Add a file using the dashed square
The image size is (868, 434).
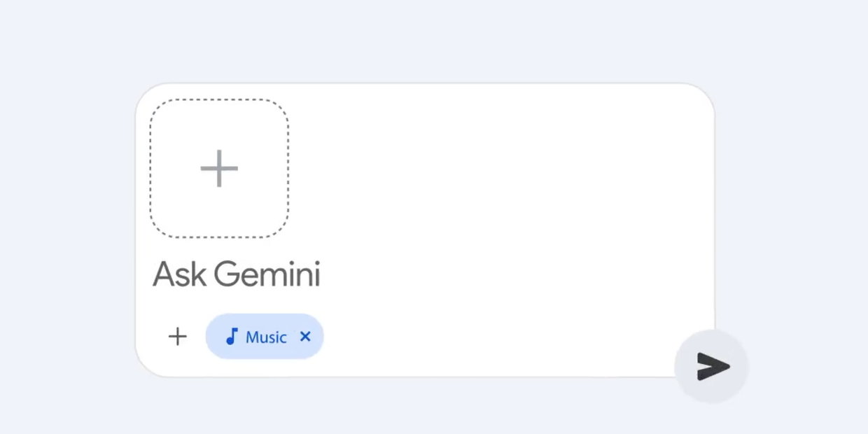219,169
